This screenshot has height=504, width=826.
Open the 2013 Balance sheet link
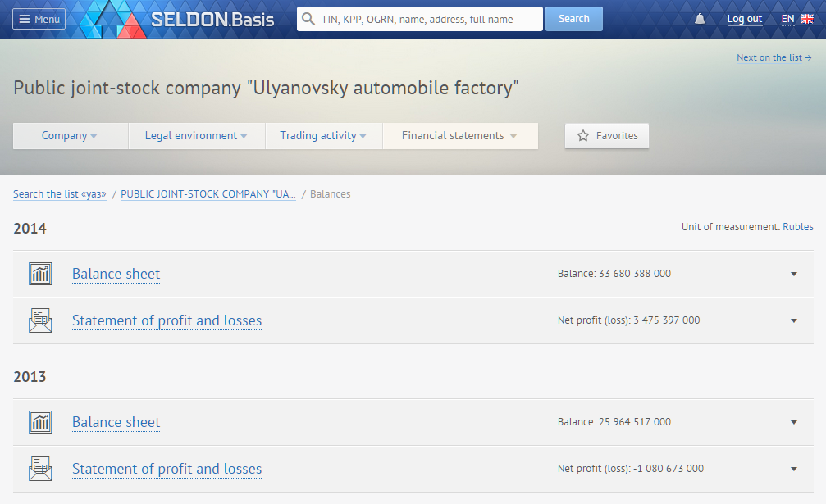tap(116, 422)
